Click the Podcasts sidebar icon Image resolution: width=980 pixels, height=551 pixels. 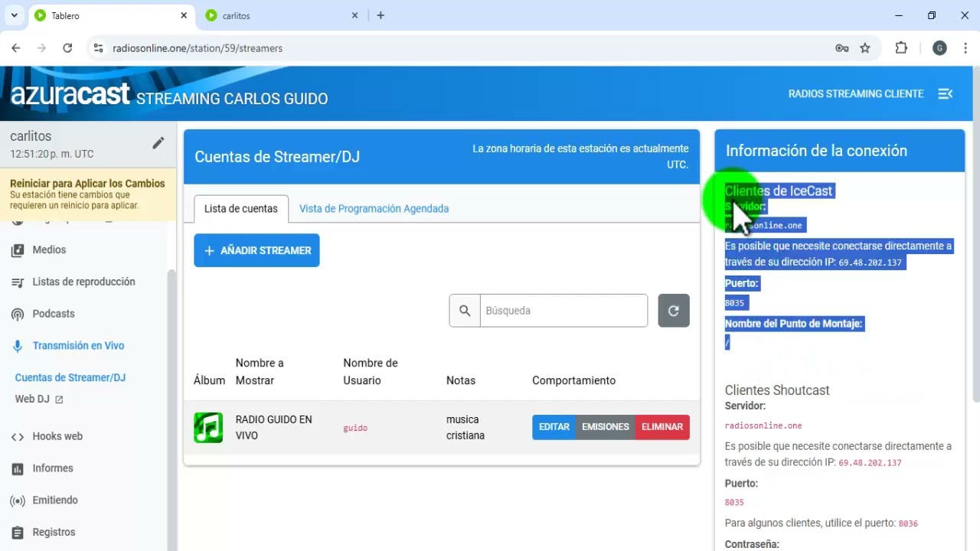(x=18, y=315)
